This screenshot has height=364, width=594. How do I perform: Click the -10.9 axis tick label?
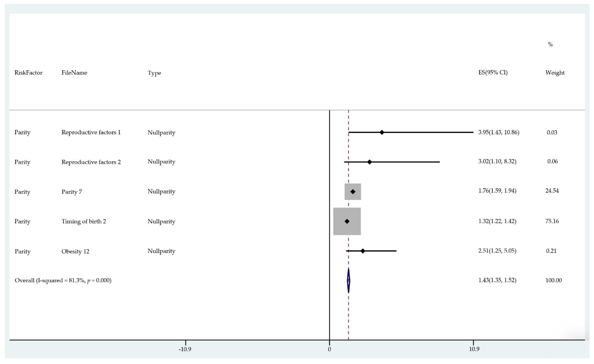coord(185,349)
